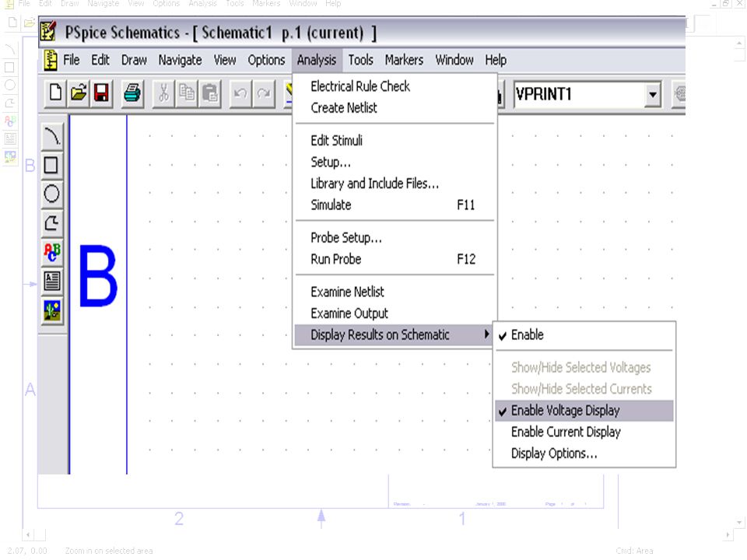The width and height of the screenshot is (747, 560).
Task: Open the VPRINT1 part dropdown arrow
Action: [653, 94]
